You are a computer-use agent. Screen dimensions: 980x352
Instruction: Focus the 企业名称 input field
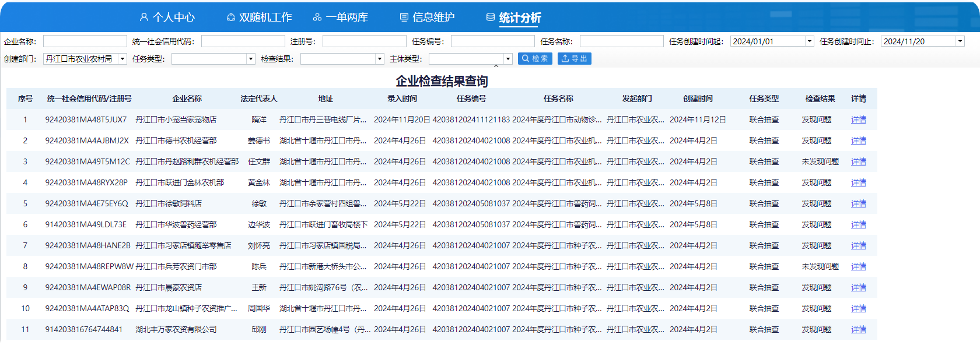85,41
